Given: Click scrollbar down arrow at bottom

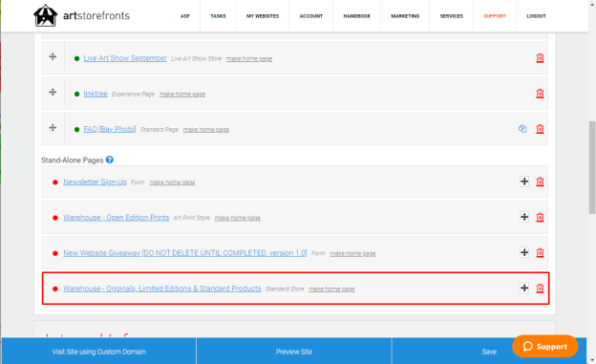Looking at the screenshot, I should point(592,360).
